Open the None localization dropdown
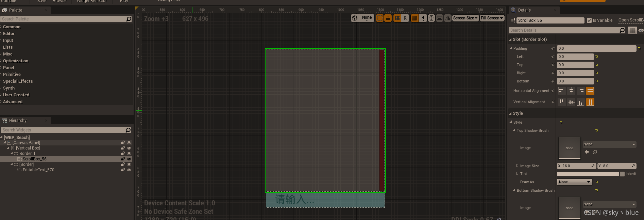 [367, 18]
